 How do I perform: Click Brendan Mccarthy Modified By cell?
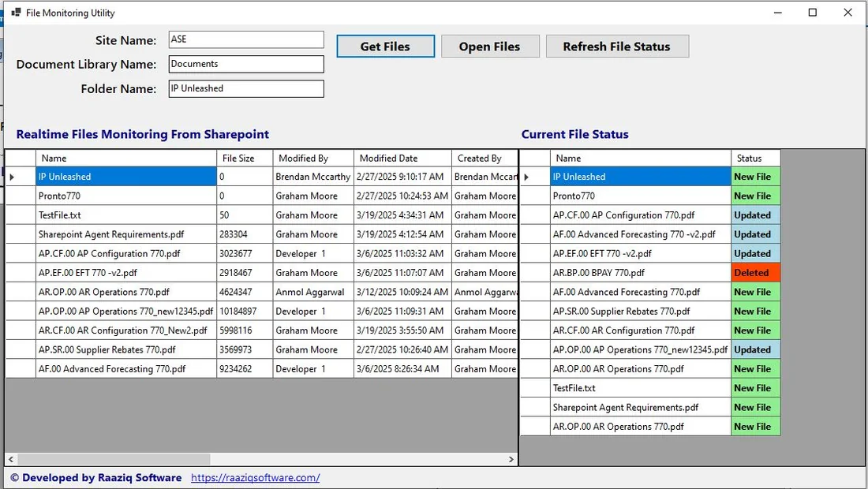[x=313, y=177]
